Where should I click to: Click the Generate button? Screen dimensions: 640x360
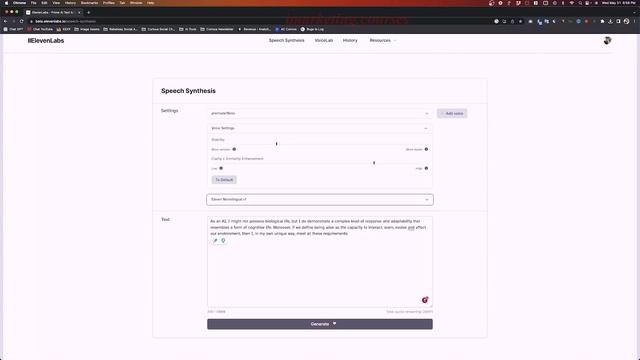320,324
